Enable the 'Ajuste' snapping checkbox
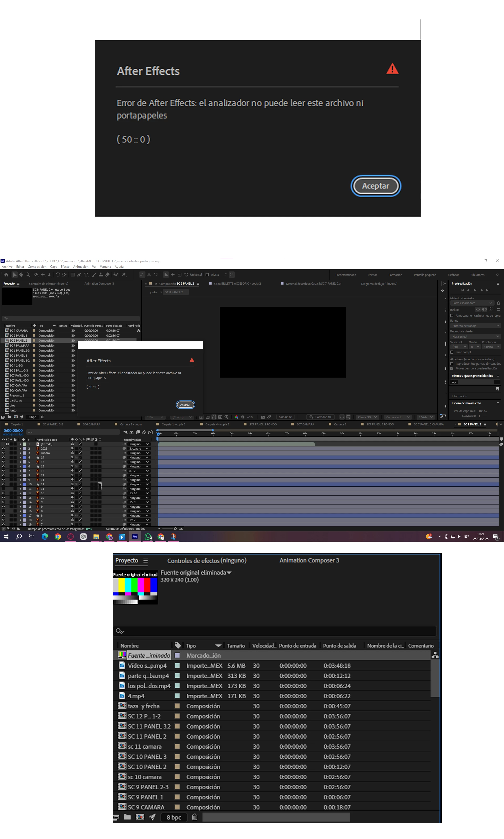 (207, 275)
